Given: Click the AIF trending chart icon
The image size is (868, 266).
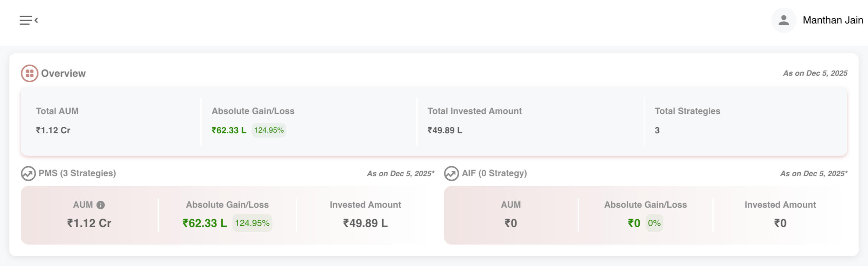Looking at the screenshot, I should pos(451,173).
